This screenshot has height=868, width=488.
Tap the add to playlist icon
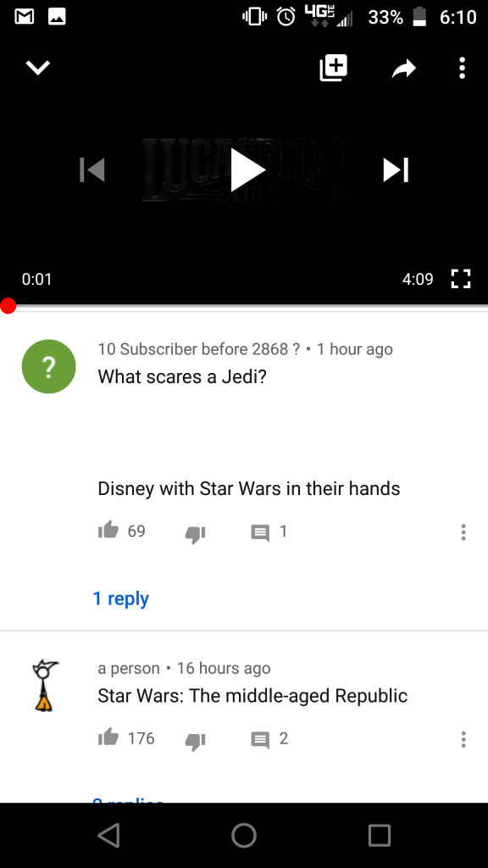click(334, 68)
